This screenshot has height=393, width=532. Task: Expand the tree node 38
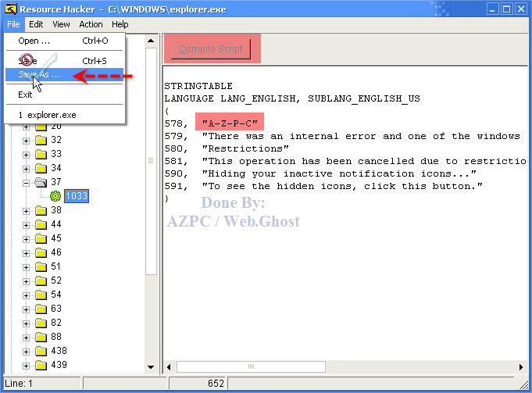[27, 210]
